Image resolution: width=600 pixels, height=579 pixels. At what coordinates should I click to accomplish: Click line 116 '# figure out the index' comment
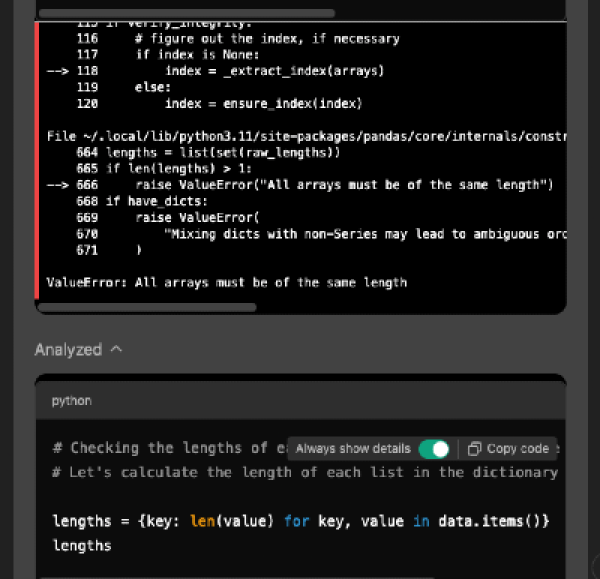pos(267,38)
